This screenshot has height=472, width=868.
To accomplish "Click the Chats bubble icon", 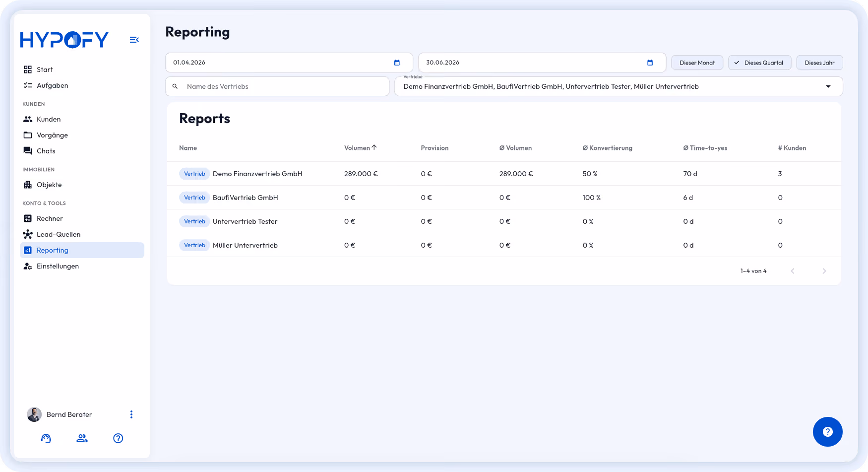I will click(28, 151).
